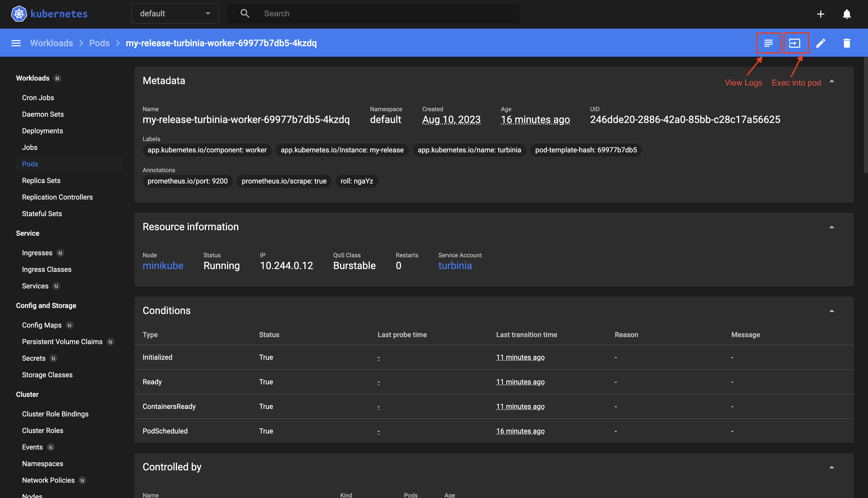Create new resource with plus icon

pyautogui.click(x=821, y=14)
